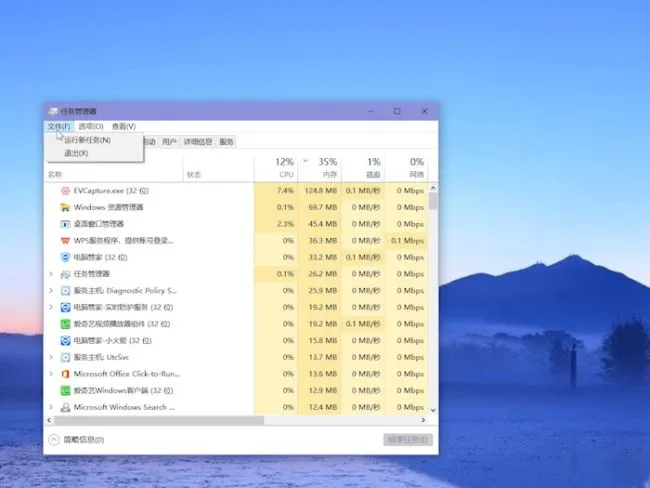Click the 69.7 MB memory cell
This screenshot has height=488, width=650.
320,207
